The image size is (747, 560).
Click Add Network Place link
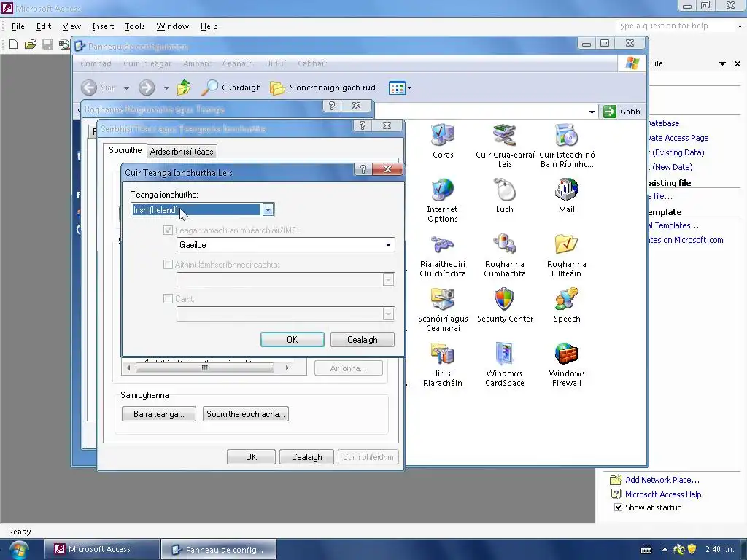coord(662,480)
